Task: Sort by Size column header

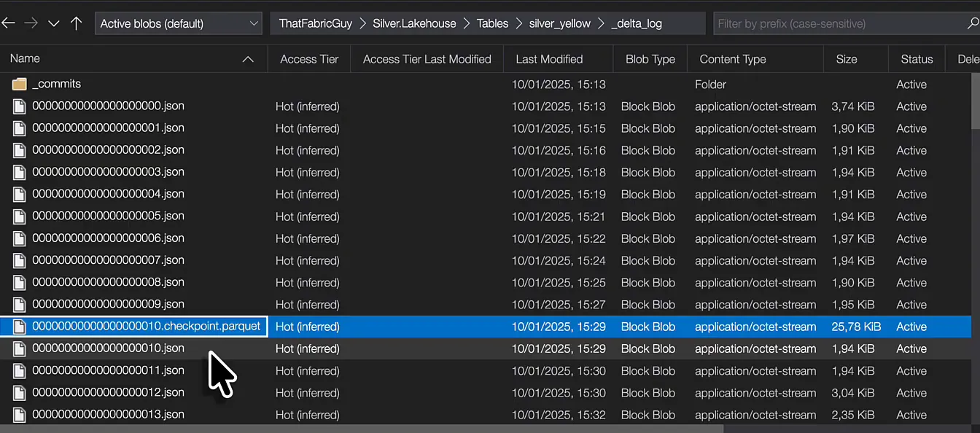Action: tap(847, 59)
